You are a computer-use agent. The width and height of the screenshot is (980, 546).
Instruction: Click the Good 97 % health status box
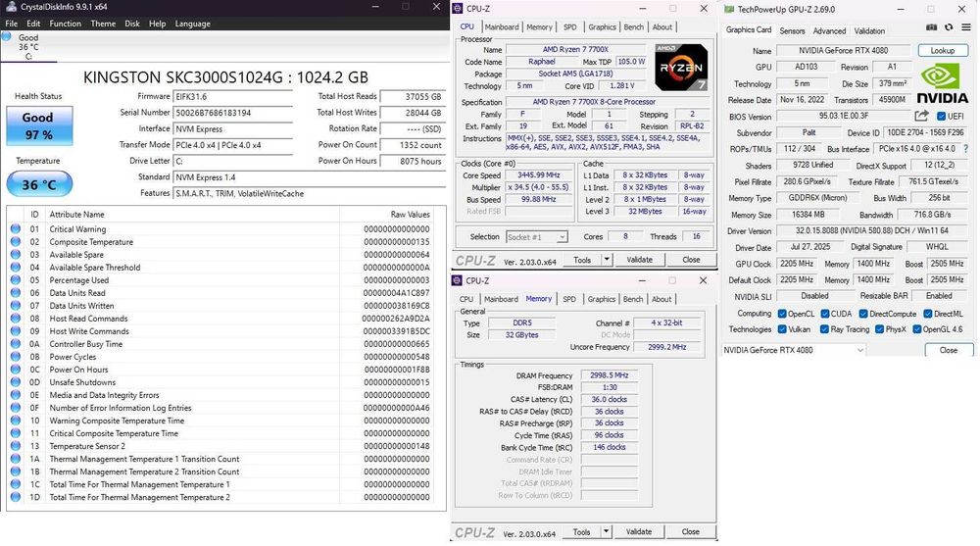39,125
